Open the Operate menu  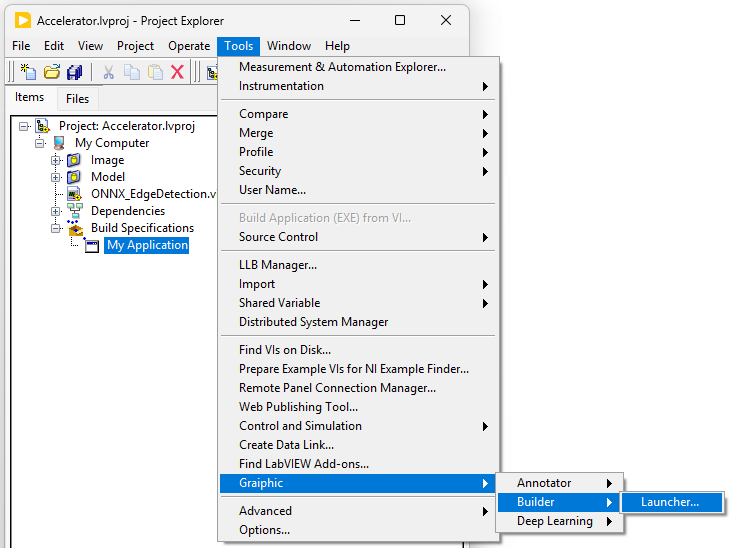pos(189,46)
